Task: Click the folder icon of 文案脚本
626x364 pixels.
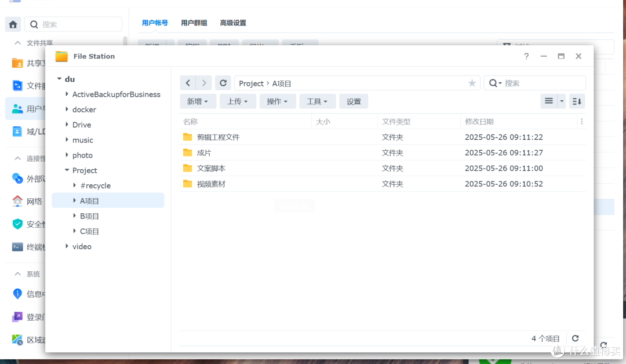Action: pyautogui.click(x=187, y=168)
